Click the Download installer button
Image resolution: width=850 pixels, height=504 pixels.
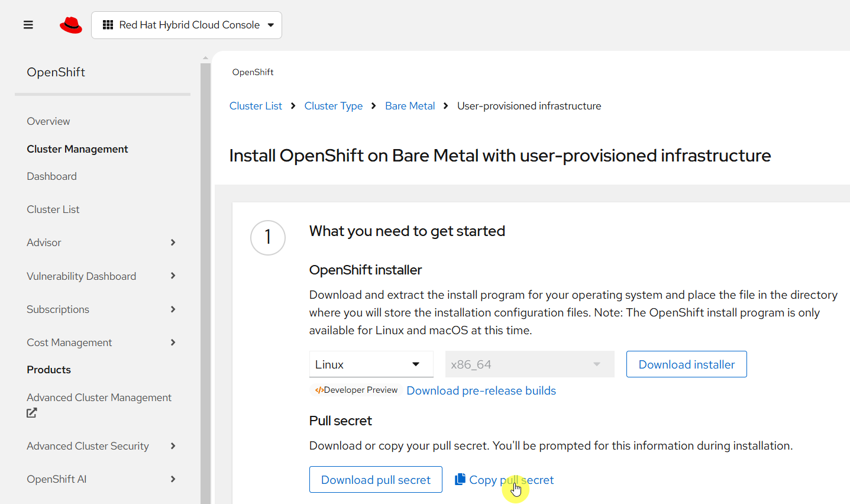[x=686, y=364]
